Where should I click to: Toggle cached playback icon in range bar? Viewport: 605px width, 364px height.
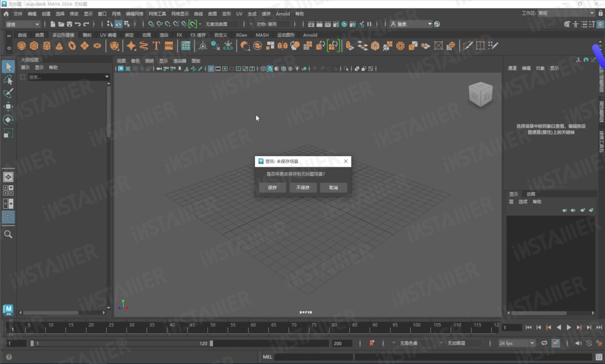click(x=556, y=343)
